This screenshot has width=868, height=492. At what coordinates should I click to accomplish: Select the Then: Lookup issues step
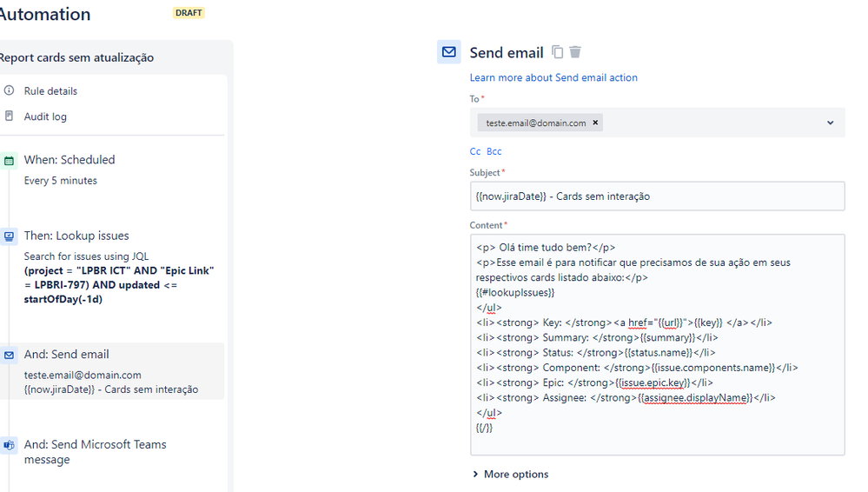click(x=76, y=236)
